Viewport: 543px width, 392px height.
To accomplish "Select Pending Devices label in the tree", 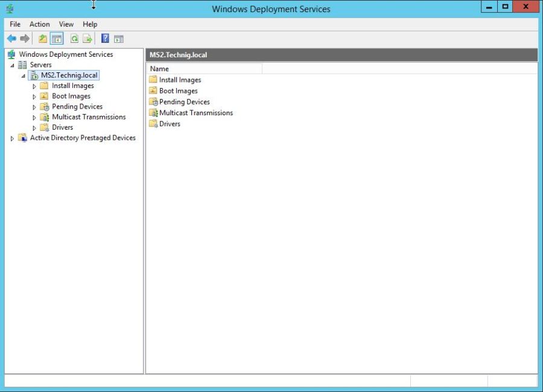I will coord(77,106).
